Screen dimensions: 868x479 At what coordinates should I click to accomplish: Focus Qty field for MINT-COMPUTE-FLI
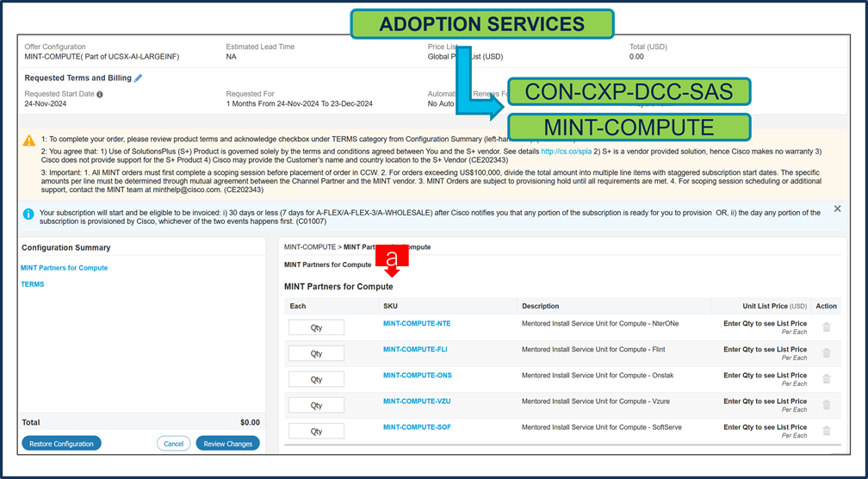pyautogui.click(x=316, y=353)
